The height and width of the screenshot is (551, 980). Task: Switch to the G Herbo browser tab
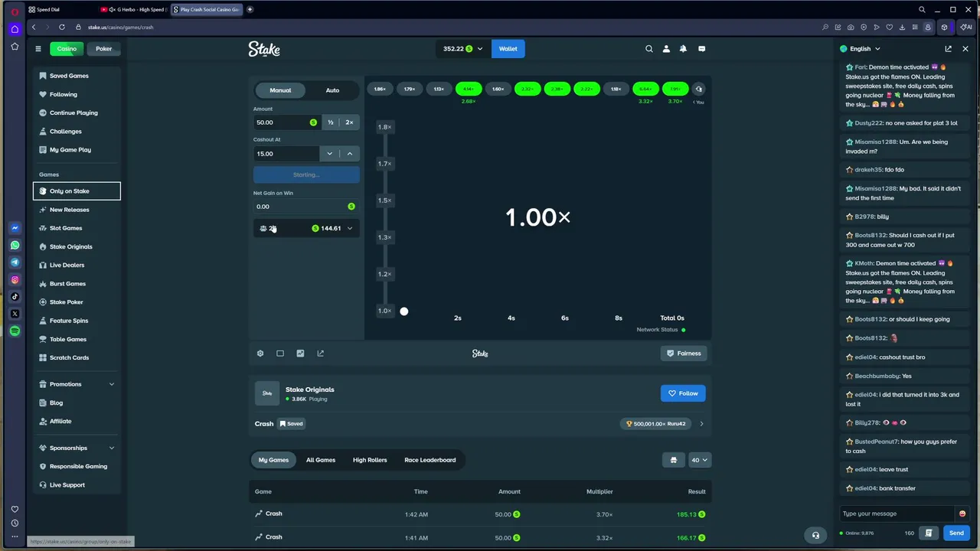(x=132, y=9)
